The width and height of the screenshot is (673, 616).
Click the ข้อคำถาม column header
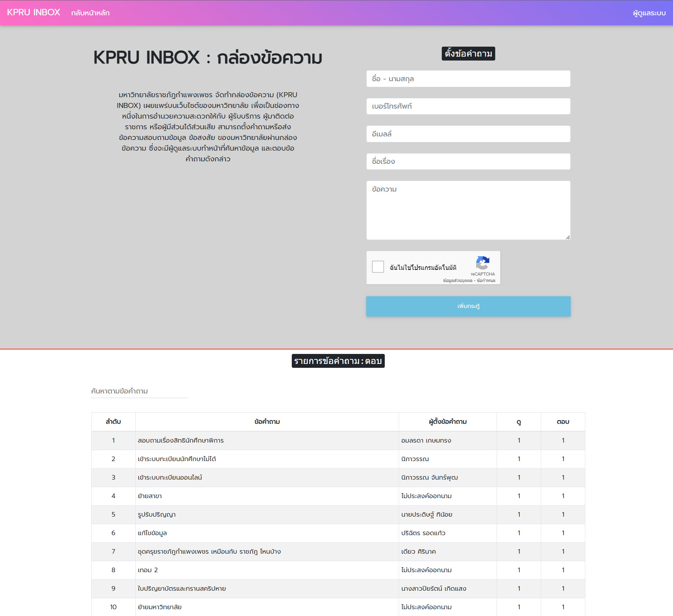tap(267, 422)
